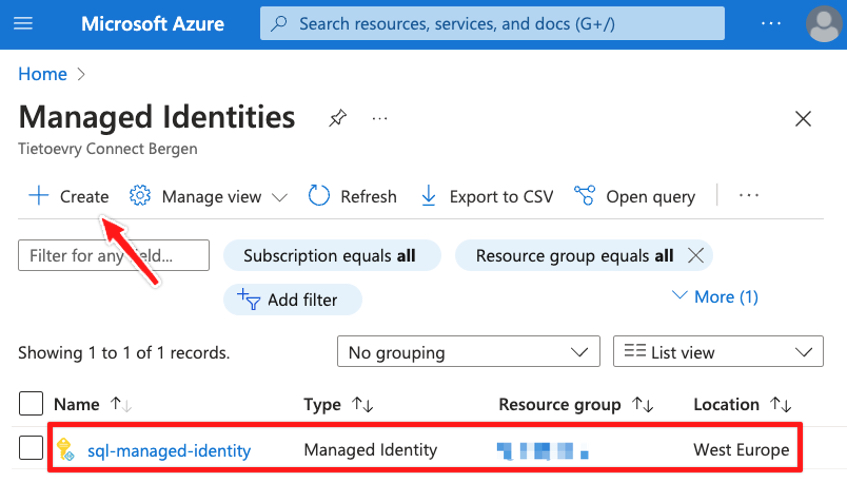Open the List view dropdown
Image resolution: width=847 pixels, height=494 pixels.
click(x=718, y=351)
